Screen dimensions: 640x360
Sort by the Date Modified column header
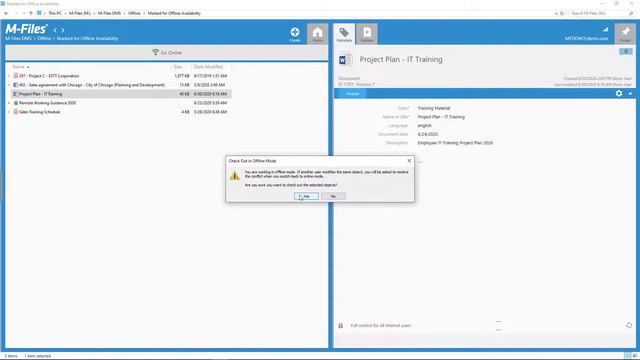click(x=208, y=67)
